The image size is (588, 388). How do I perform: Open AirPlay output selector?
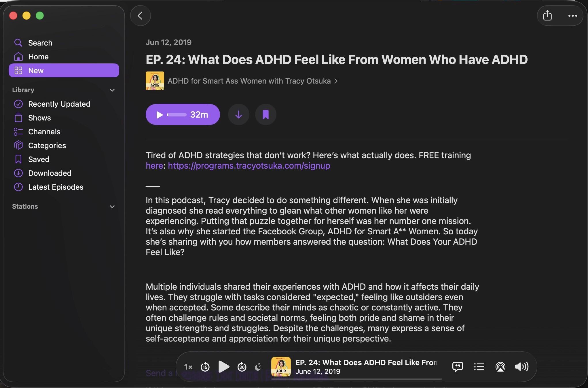click(x=500, y=367)
